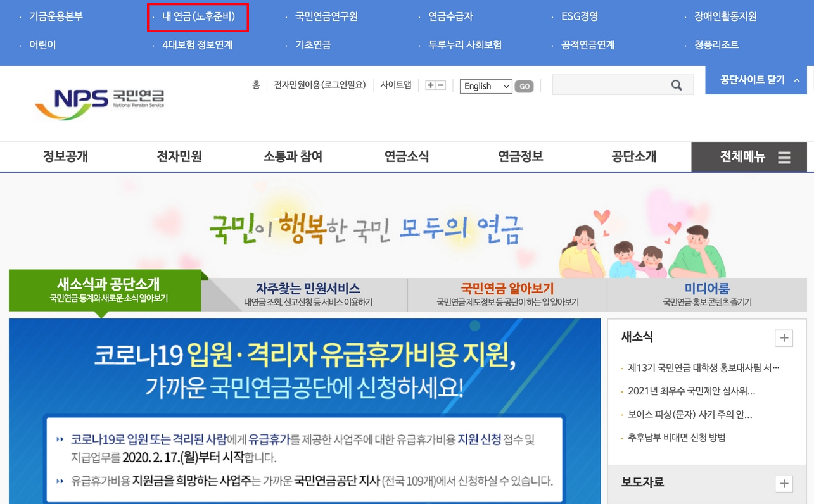Open 연금소식 menu
814x504 pixels.
pos(407,156)
